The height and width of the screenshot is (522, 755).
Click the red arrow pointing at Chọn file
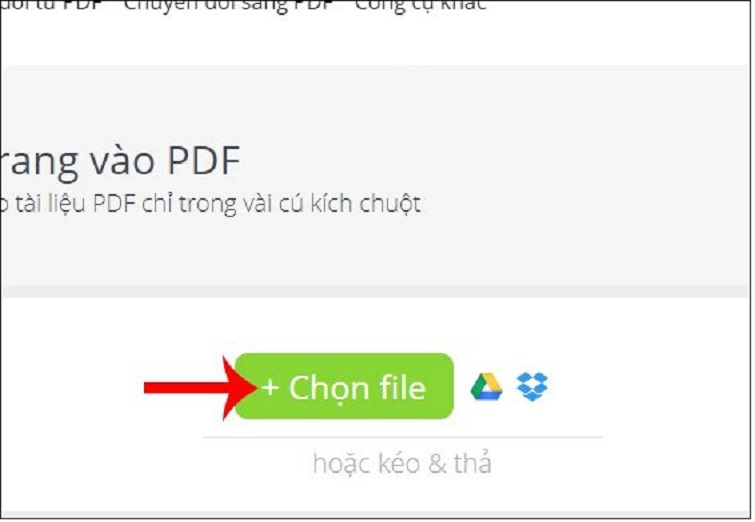(201, 388)
